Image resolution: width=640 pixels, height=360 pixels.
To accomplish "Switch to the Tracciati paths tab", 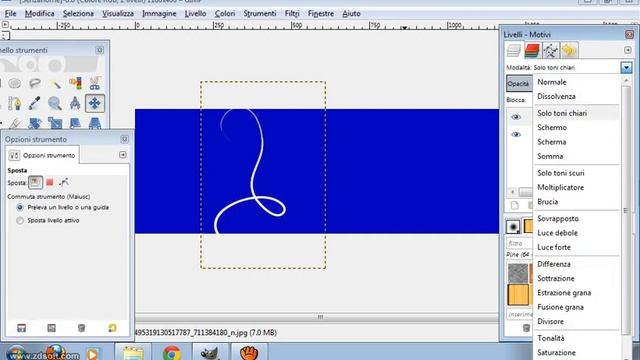I will (551, 50).
